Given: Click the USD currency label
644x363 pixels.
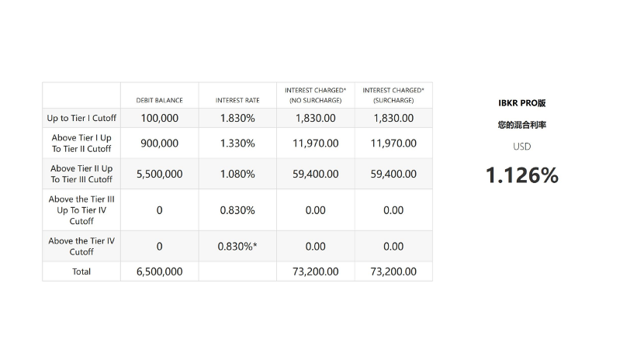Looking at the screenshot, I should (521, 147).
